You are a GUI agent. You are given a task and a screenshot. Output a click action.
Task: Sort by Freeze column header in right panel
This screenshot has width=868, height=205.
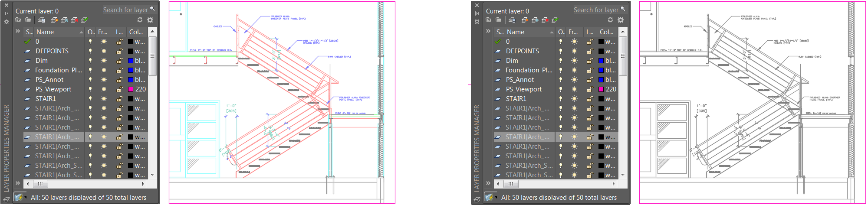574,32
